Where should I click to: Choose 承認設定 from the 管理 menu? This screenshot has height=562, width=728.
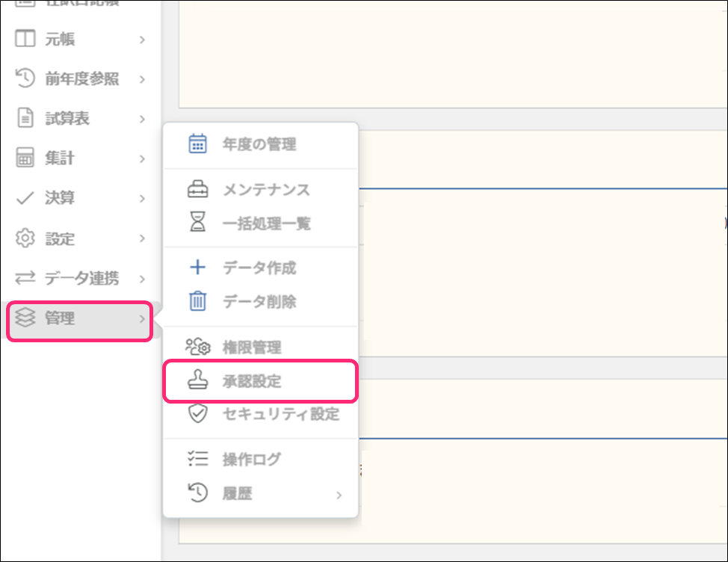(x=252, y=381)
